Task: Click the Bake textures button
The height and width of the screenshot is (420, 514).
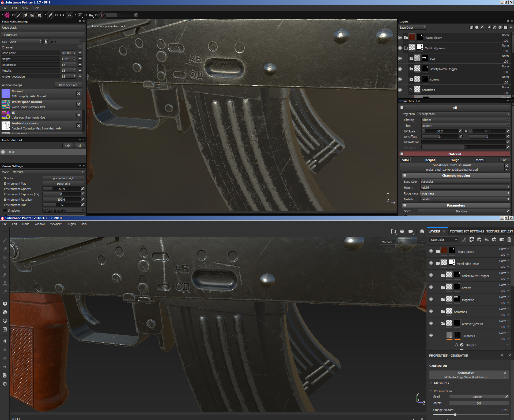Action: pyautogui.click(x=68, y=85)
